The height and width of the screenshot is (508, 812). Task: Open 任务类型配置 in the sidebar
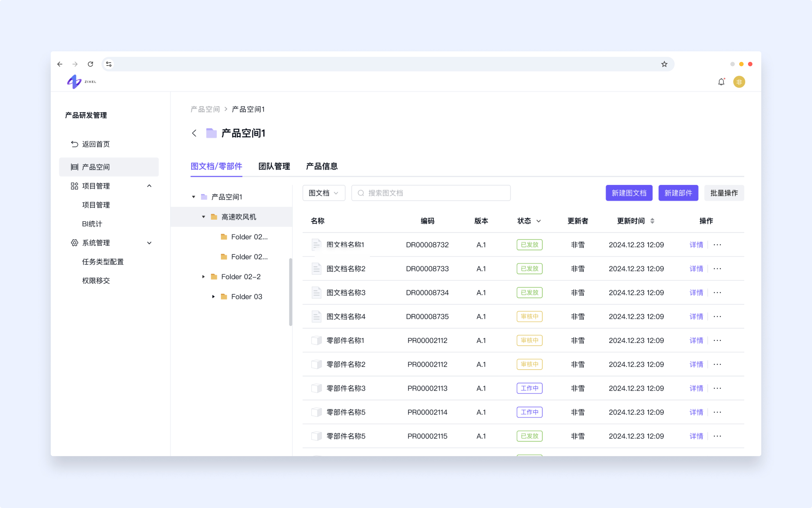pyautogui.click(x=103, y=262)
